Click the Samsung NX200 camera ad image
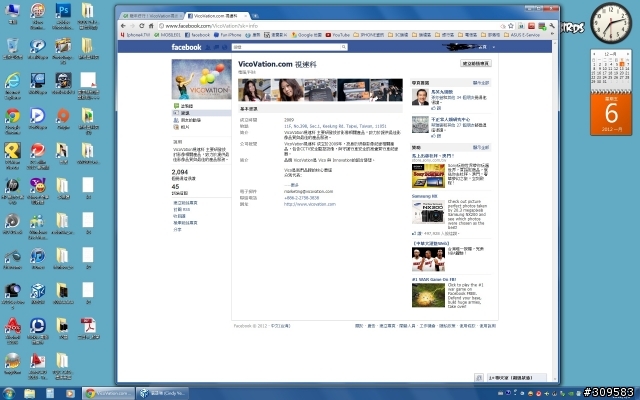Viewport: 640px width, 400px height. [428, 212]
